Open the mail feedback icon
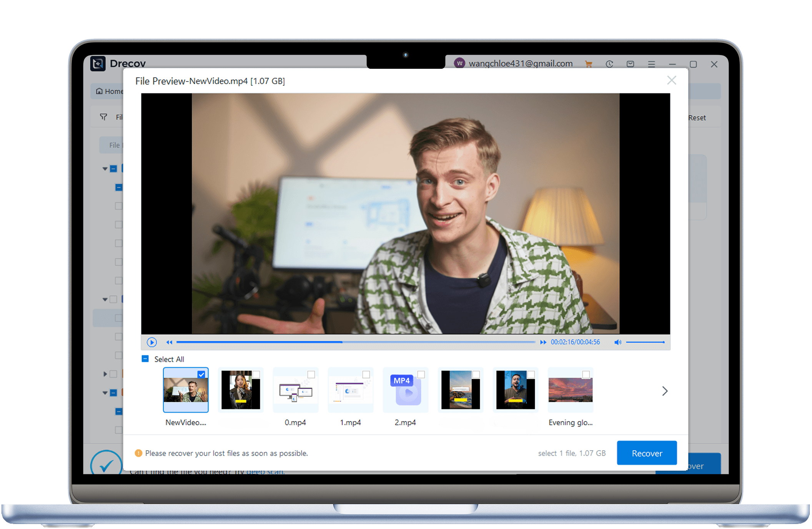Viewport: 812px width, 529px height. pyautogui.click(x=630, y=64)
